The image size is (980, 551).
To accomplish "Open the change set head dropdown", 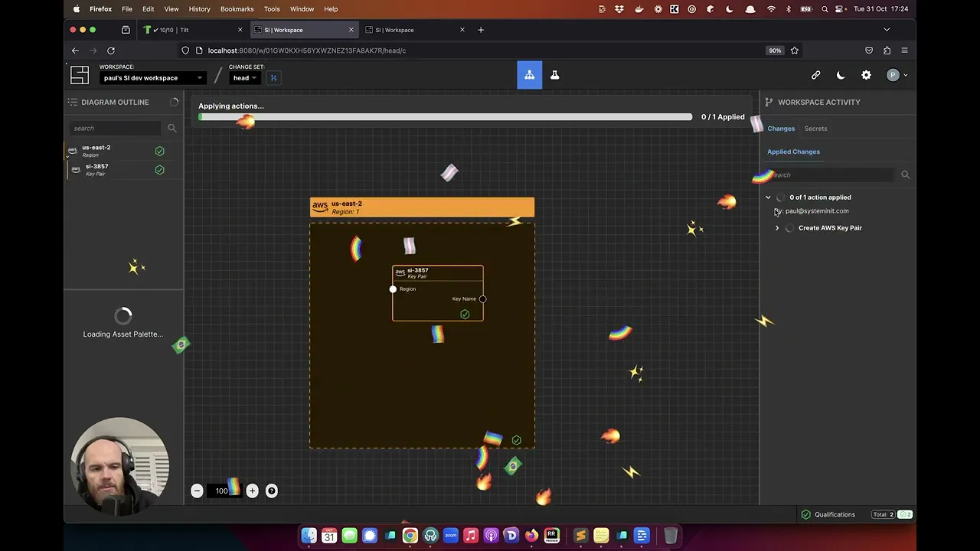I will click(245, 78).
